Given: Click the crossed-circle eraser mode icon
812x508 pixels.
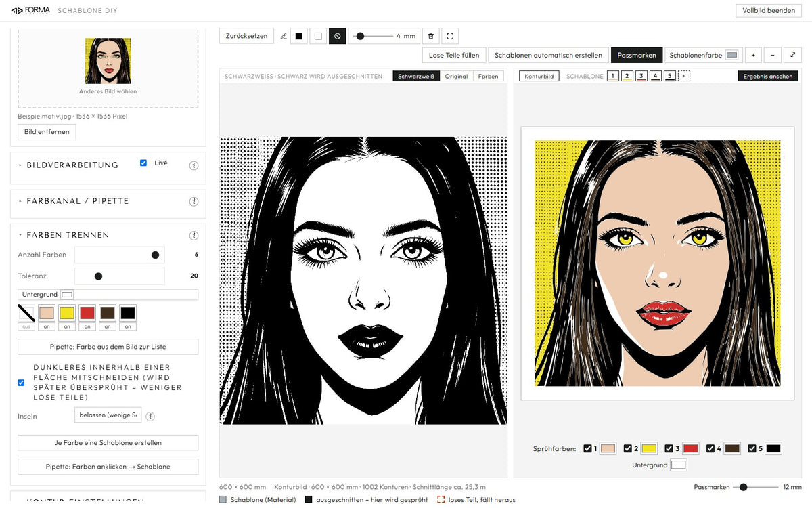Looking at the screenshot, I should [337, 36].
